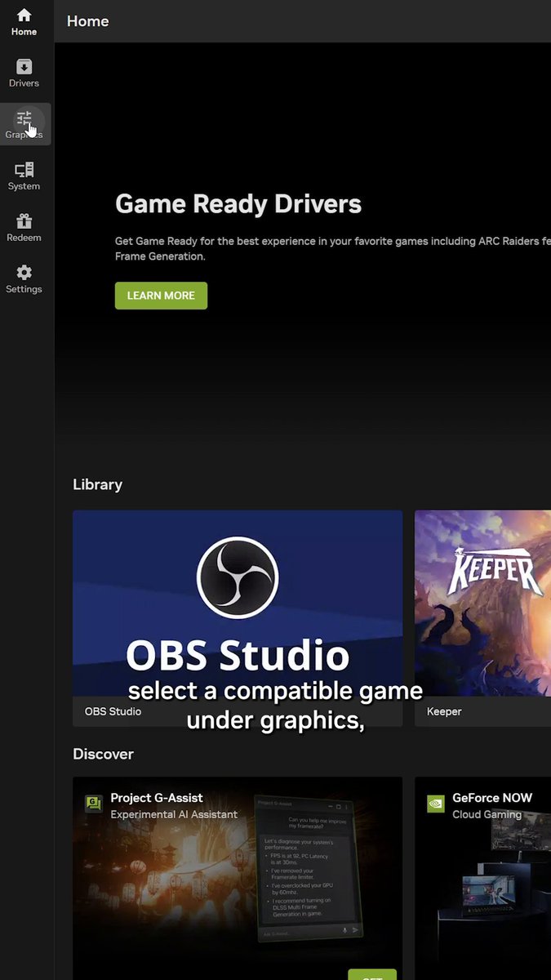Viewport: 551px width, 980px height.
Task: Open the Project G-Assist card
Action: (x=238, y=878)
